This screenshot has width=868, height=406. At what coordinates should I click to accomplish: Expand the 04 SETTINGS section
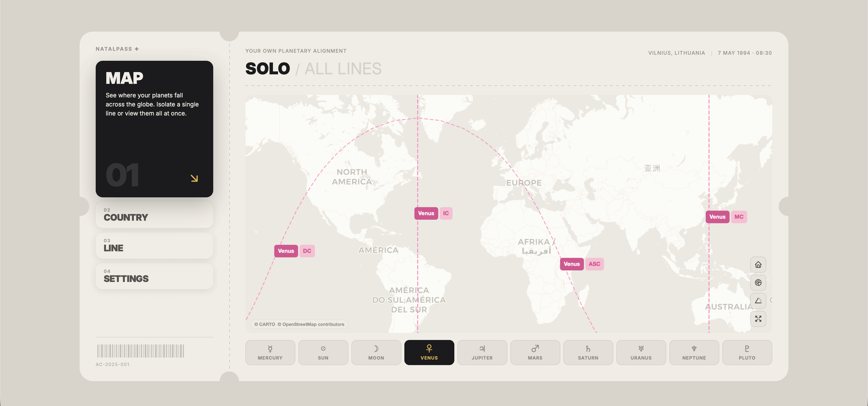(x=154, y=276)
